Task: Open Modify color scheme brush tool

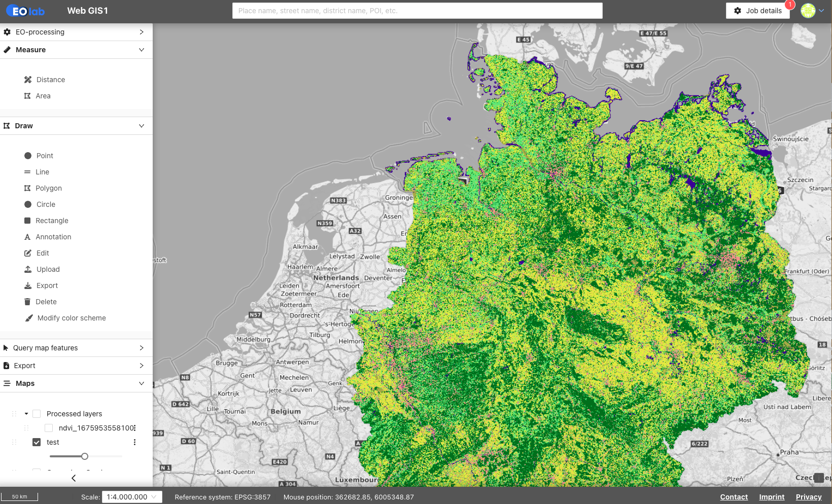Action: point(29,318)
